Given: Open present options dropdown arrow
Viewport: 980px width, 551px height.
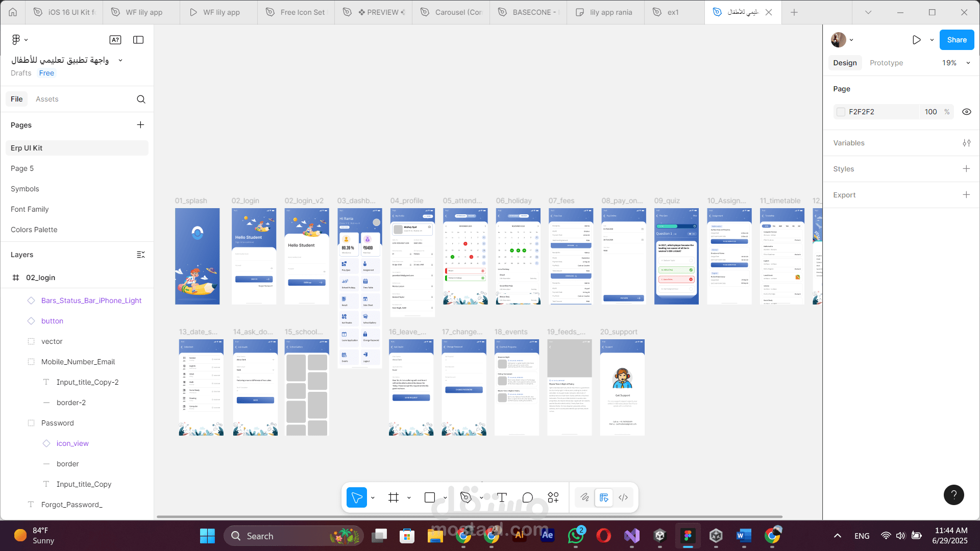Looking at the screenshot, I should [x=932, y=40].
